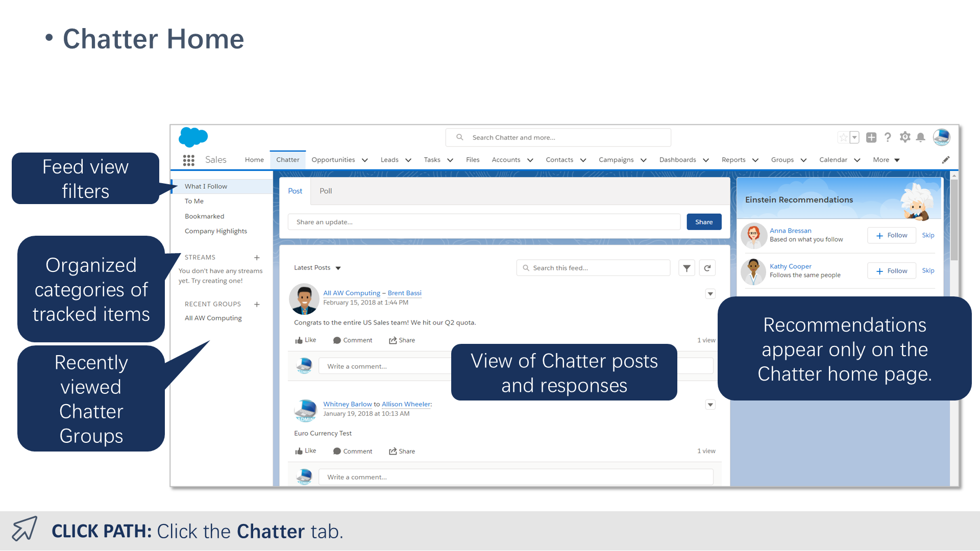Screen dimensions: 980x551
Task: Follow Anna Bressan
Action: (892, 235)
